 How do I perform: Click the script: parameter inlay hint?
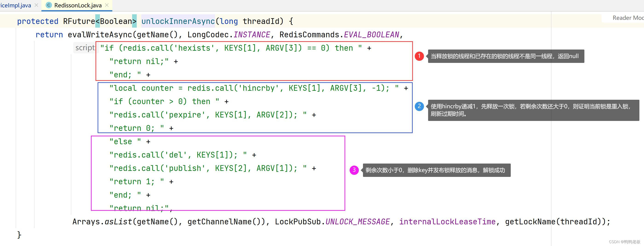point(85,47)
